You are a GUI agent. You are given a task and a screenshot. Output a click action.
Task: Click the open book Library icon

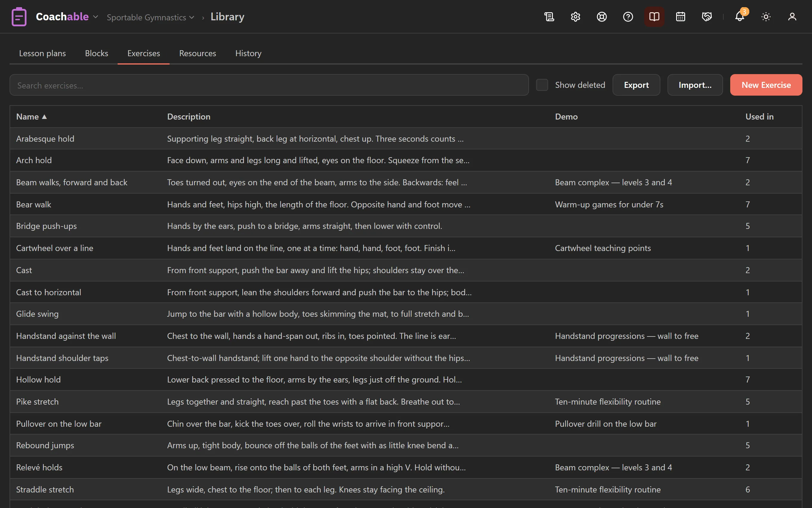coord(654,16)
